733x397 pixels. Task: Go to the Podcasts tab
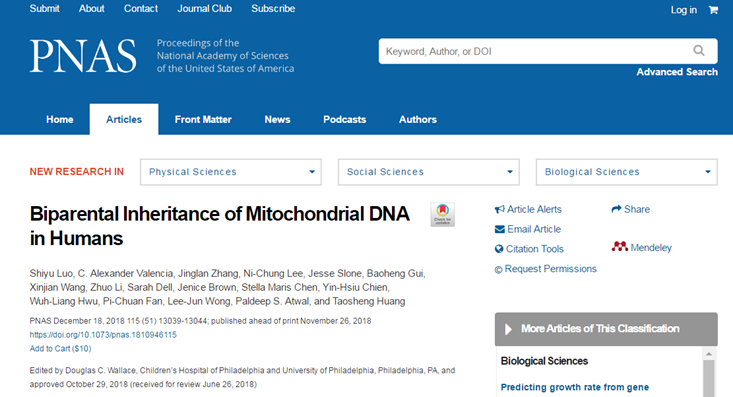[345, 119]
